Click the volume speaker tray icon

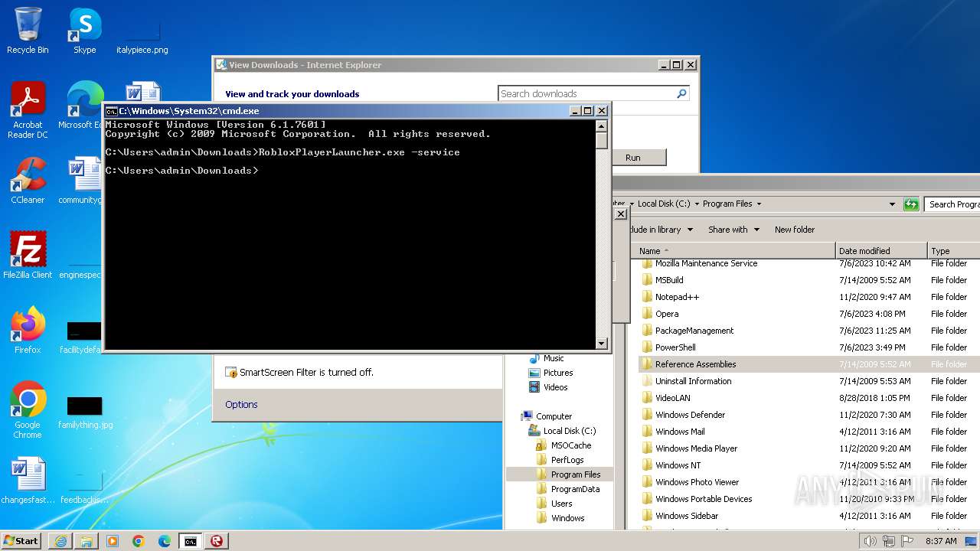point(870,541)
